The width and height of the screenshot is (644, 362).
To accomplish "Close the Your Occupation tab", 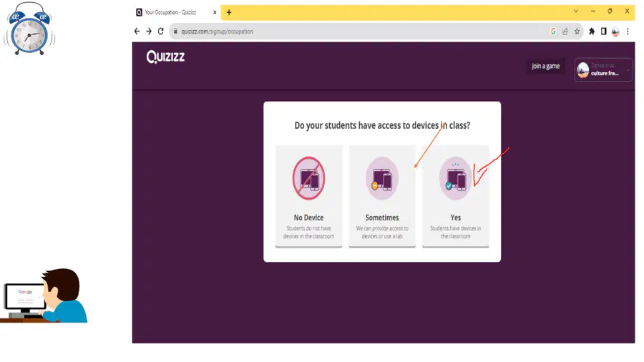I will (x=215, y=12).
